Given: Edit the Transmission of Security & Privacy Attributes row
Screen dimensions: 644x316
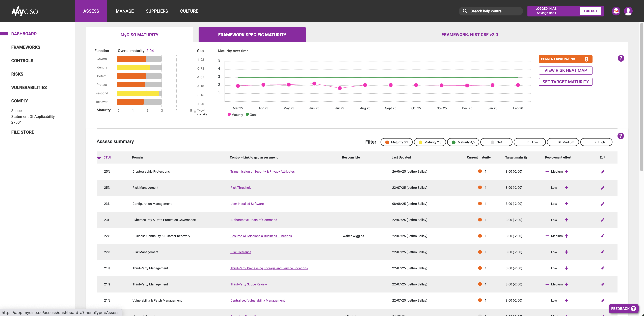Looking at the screenshot, I should click(x=603, y=172).
